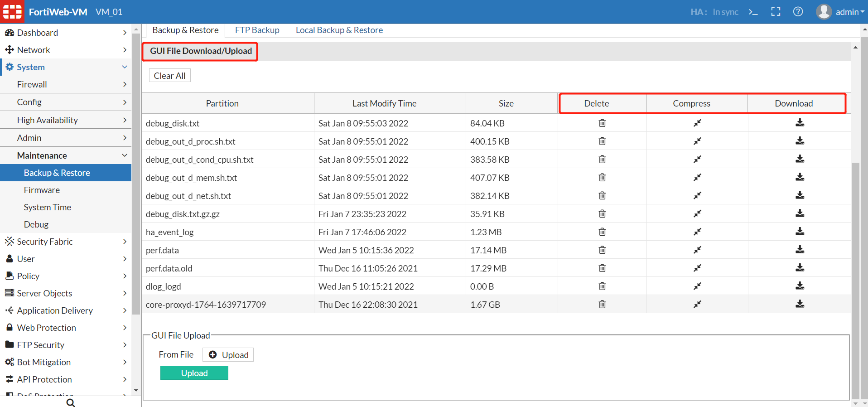
Task: Open Local Backup & Restore tab
Action: pyautogui.click(x=339, y=30)
